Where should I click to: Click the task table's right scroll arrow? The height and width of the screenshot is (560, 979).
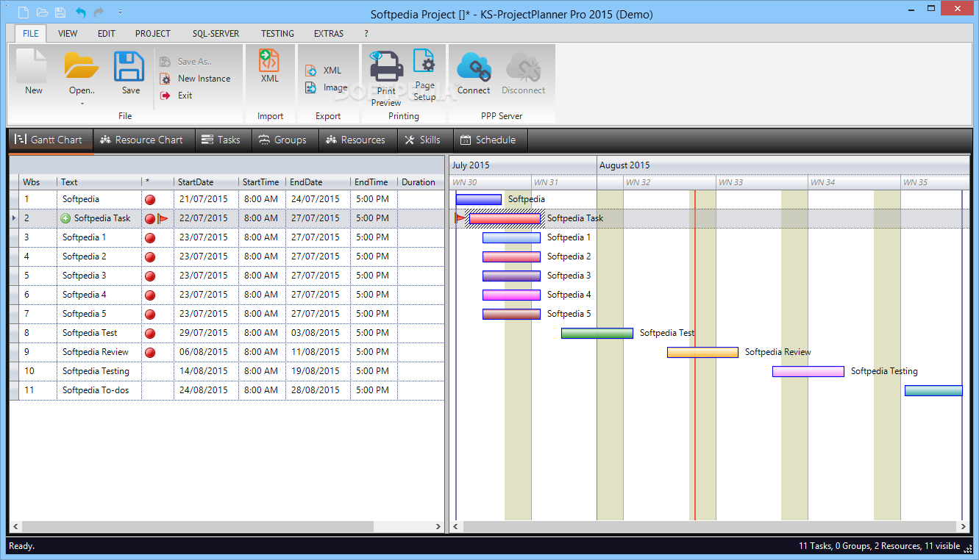439,527
